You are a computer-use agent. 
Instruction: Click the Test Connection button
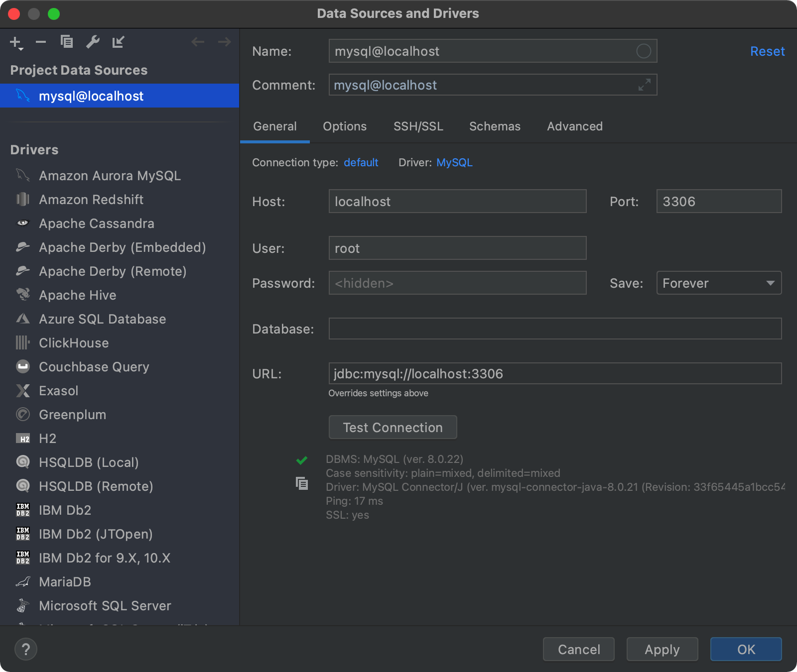[x=393, y=427]
